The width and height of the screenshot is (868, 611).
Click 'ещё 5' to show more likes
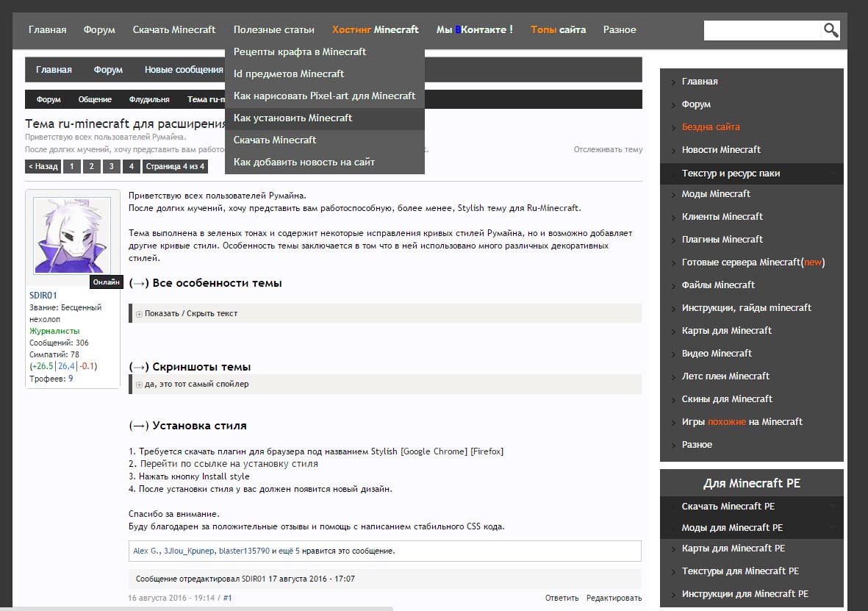[x=289, y=551]
